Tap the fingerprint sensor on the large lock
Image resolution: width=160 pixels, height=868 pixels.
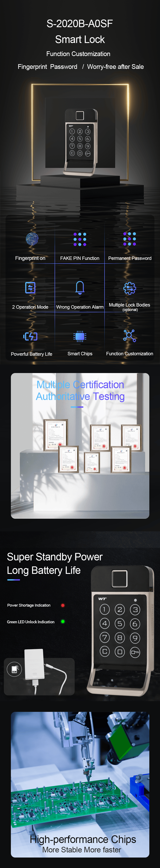[x=119, y=579]
